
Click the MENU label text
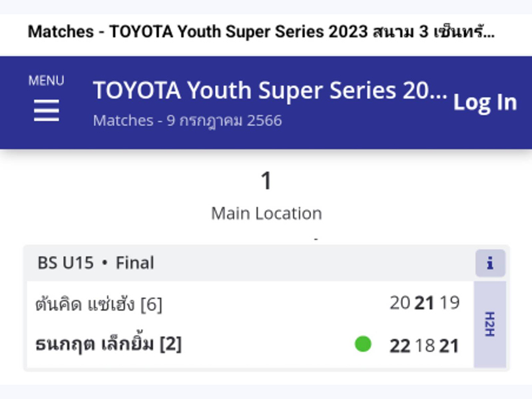(47, 81)
